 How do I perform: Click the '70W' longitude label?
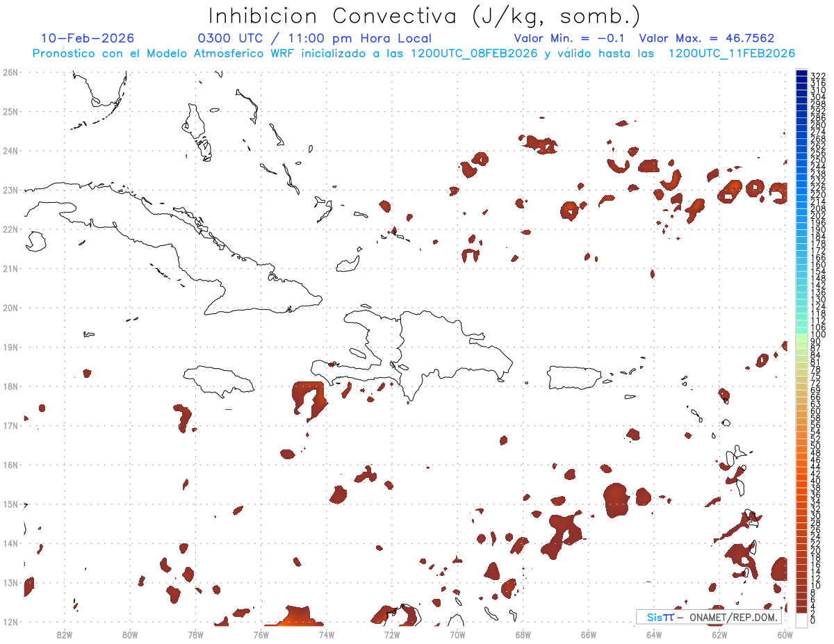pyautogui.click(x=457, y=634)
